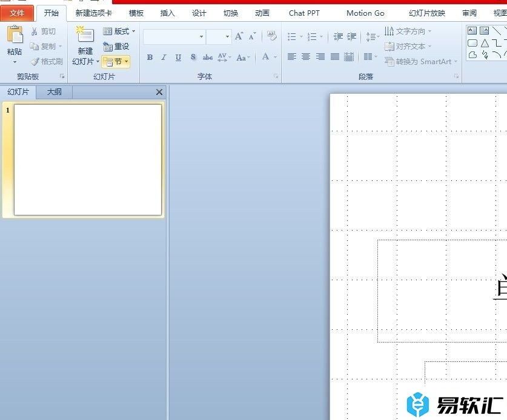Open the Section (节) dropdown menu
This screenshot has height=420, width=507.
[x=116, y=62]
